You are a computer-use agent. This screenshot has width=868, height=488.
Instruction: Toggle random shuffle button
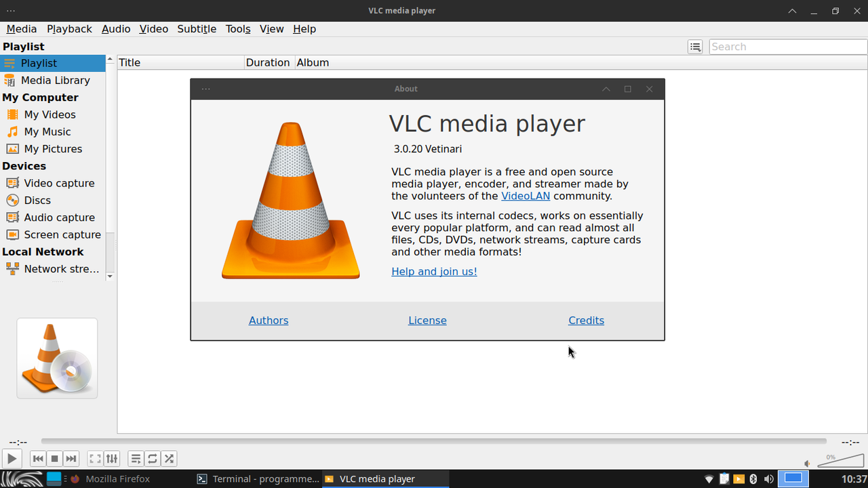coord(169,459)
